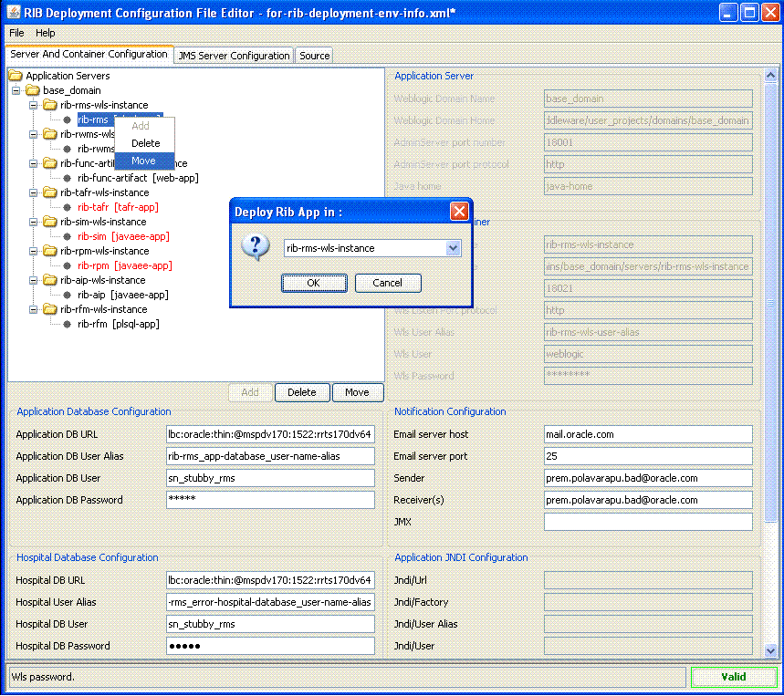This screenshot has width=784, height=696.
Task: Click the bullet icon beside rib-sim
Action: pyautogui.click(x=67, y=236)
